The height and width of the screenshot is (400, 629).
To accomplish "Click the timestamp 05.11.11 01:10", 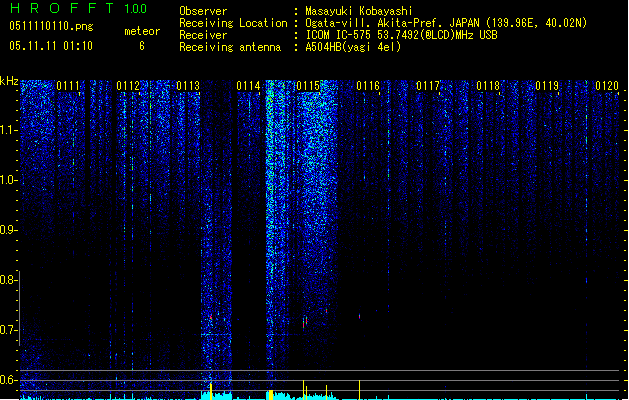I will point(51,46).
